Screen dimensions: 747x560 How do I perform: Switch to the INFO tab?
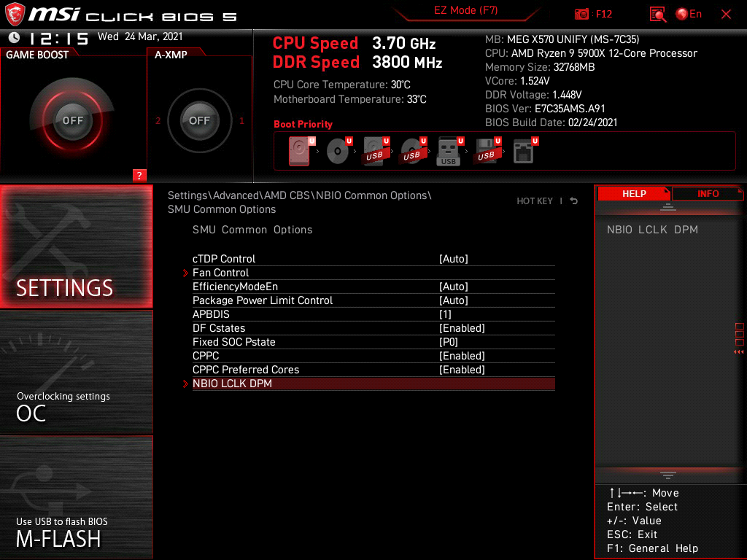click(708, 194)
